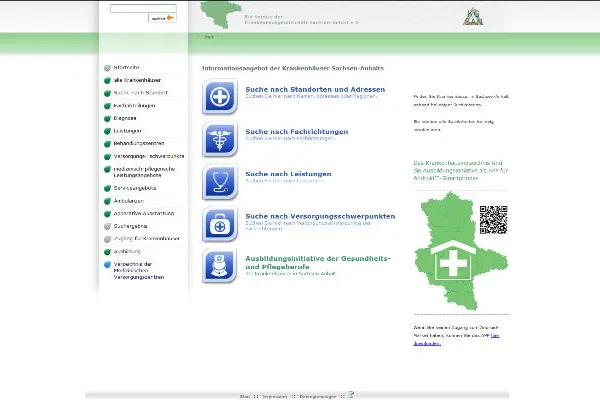
Task: Select 'Diagnose' in the sidebar
Action: [x=125, y=118]
